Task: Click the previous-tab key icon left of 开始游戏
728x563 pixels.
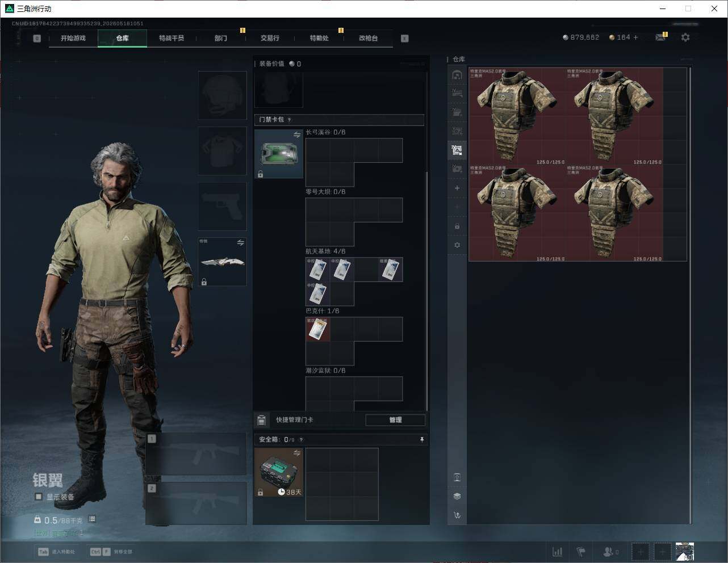Action: 37,39
